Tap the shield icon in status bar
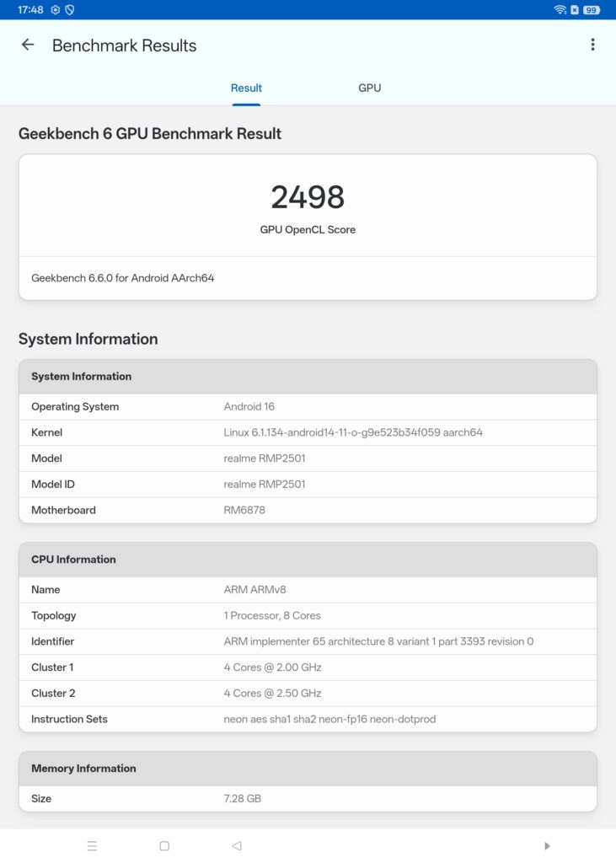This screenshot has height=863, width=616. point(69,10)
